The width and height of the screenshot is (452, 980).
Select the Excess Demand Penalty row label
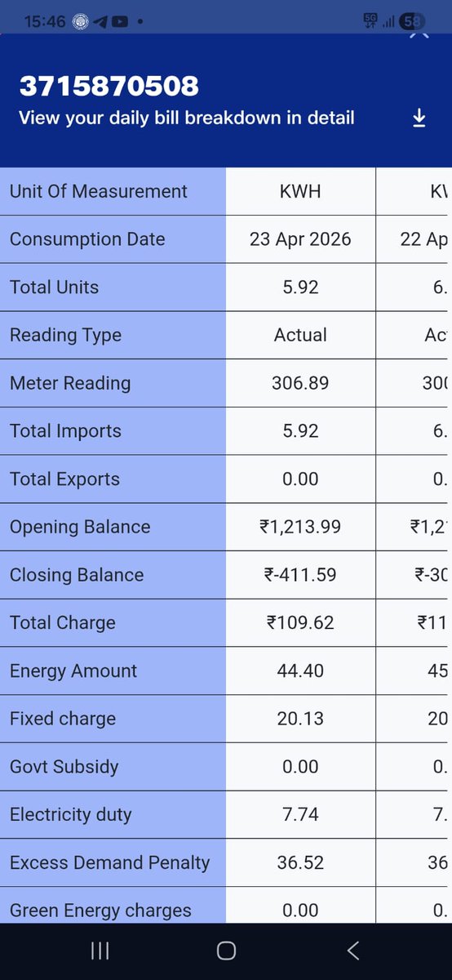(110, 862)
